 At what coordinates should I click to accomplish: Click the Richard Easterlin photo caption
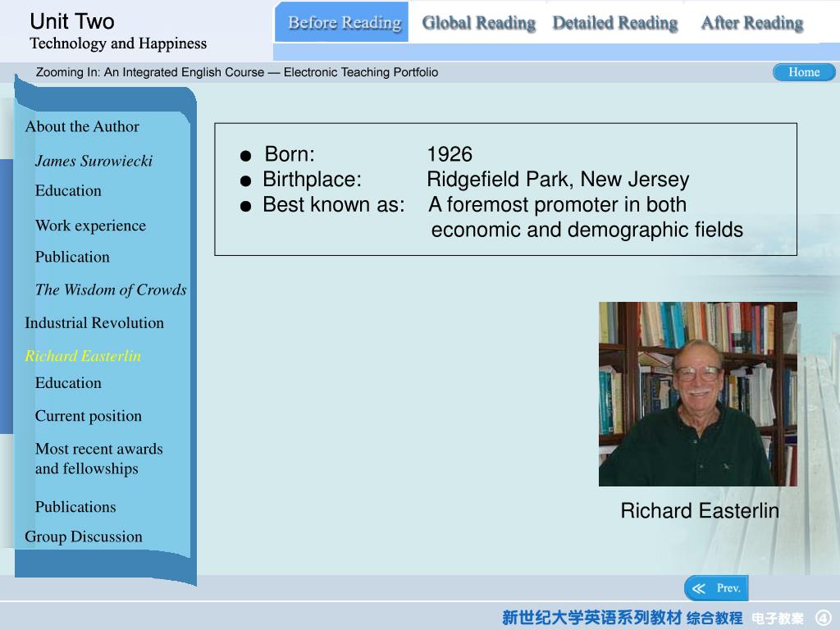coord(700,511)
